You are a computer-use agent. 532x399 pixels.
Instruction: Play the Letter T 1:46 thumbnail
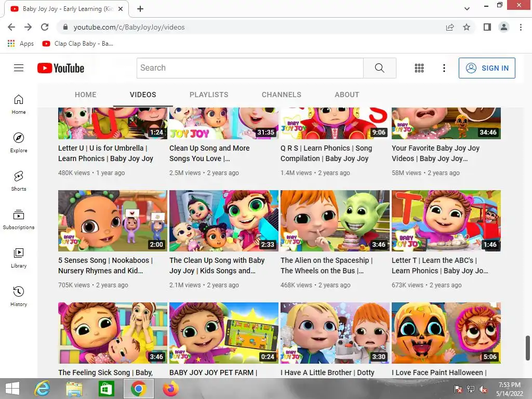(x=446, y=221)
